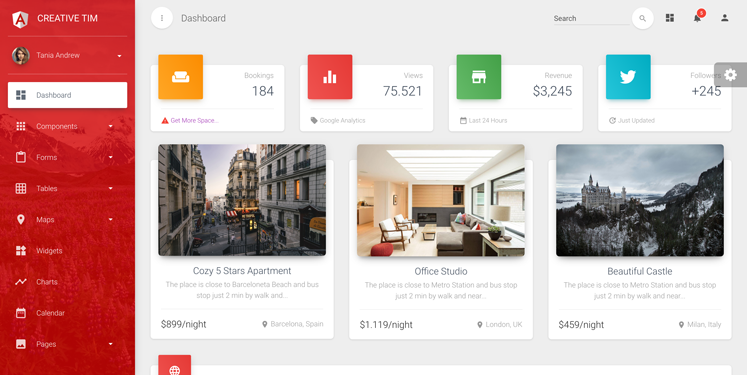
Task: Click the blue Twitter Followers icon
Action: coord(628,77)
